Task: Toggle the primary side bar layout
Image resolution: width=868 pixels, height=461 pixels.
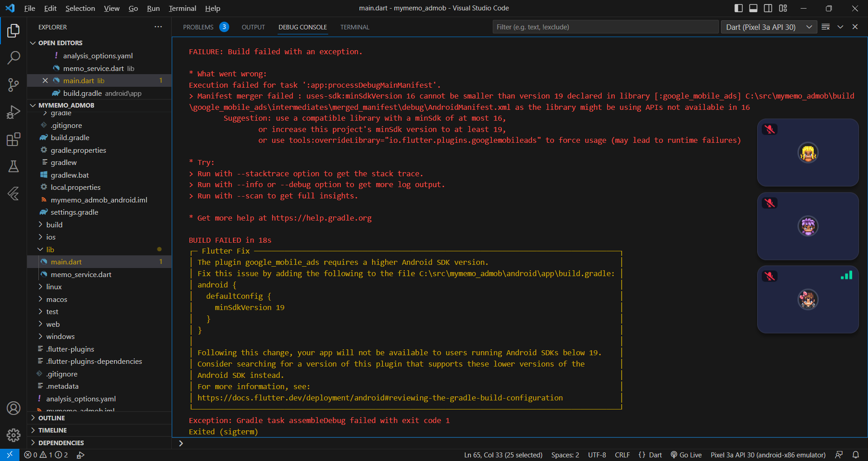Action: click(x=739, y=8)
